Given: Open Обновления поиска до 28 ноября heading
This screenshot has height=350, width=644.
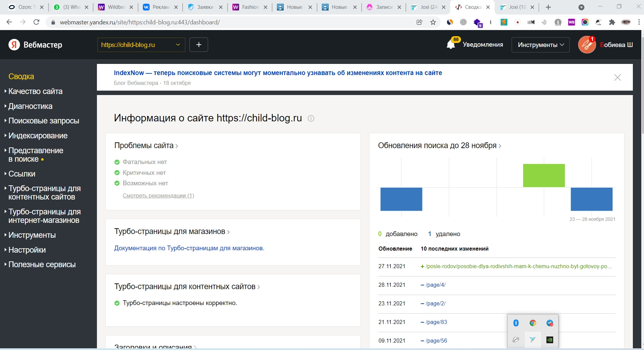Looking at the screenshot, I should coord(439,145).
